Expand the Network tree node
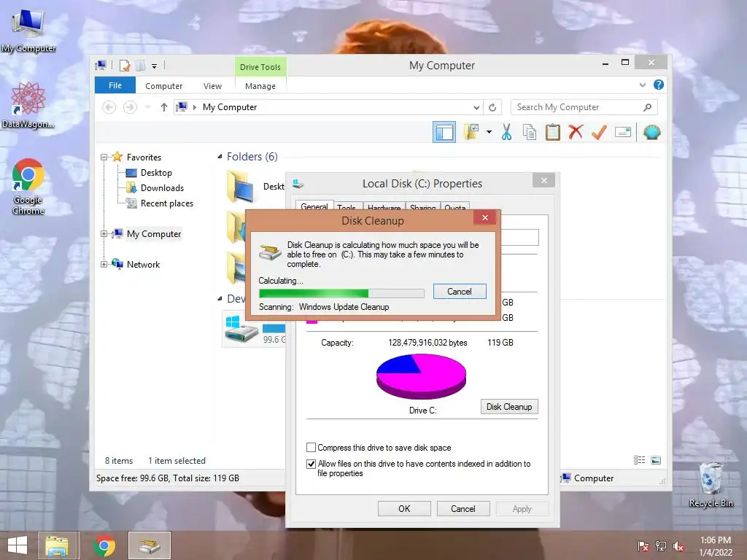Screen dimensions: 747x560 104,264
